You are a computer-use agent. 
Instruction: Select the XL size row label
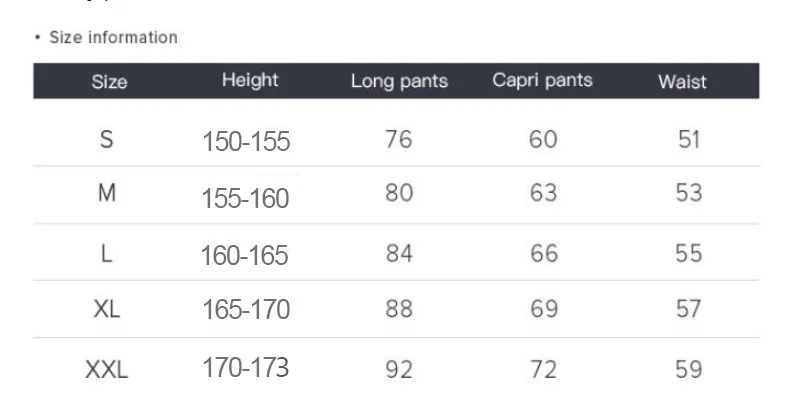pyautogui.click(x=107, y=309)
